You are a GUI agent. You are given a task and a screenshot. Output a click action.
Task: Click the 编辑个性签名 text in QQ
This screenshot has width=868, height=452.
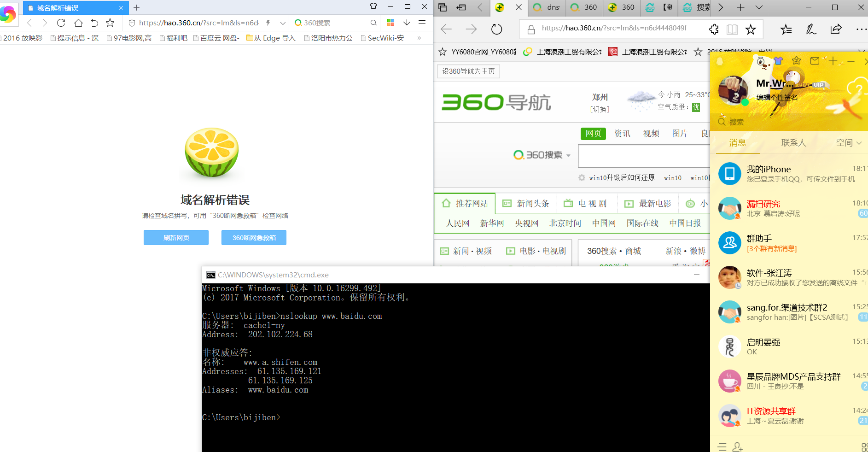pos(777,98)
